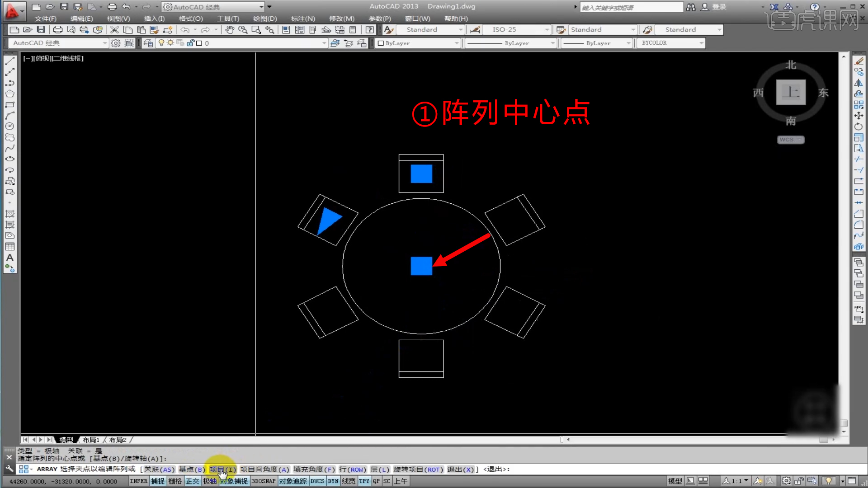
Task: Toggle DYN dynamic input
Action: pos(333,481)
